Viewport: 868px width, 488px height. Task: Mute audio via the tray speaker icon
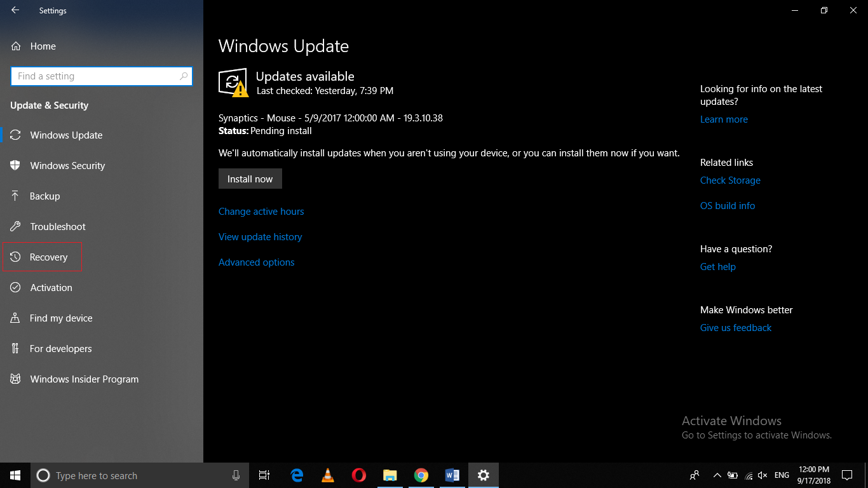click(762, 475)
